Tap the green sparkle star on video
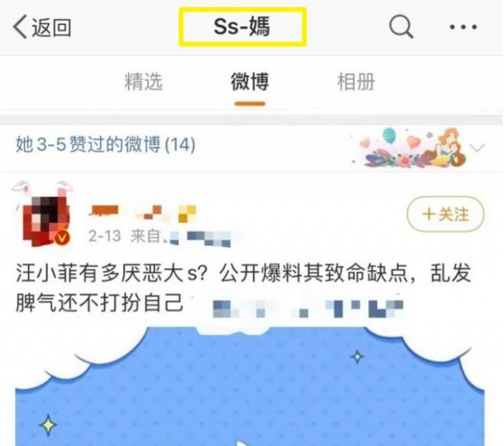 click(48, 425)
